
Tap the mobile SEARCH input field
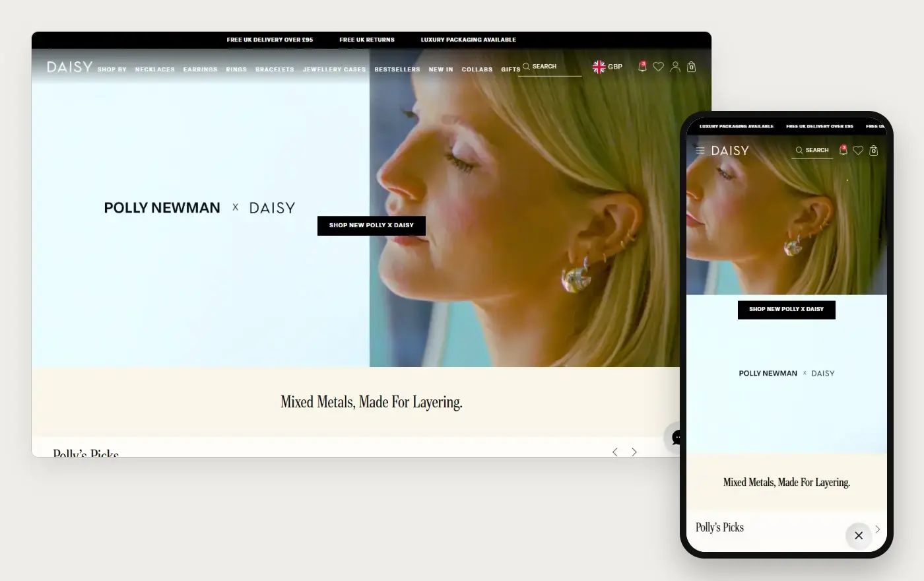(812, 151)
